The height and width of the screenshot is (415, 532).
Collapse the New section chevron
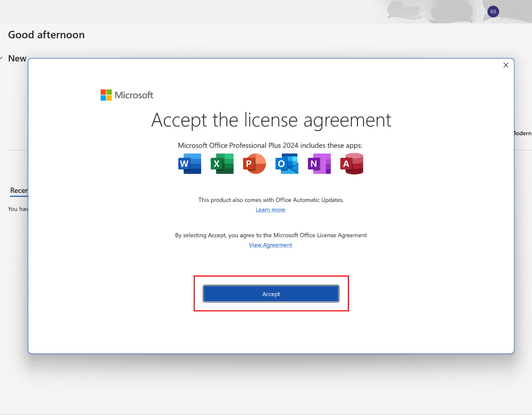(1, 58)
